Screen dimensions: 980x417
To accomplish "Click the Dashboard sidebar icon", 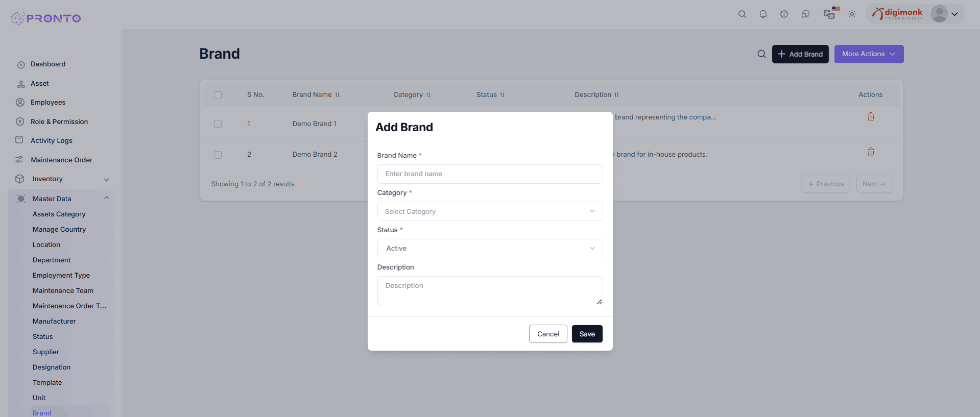I will [x=20, y=65].
